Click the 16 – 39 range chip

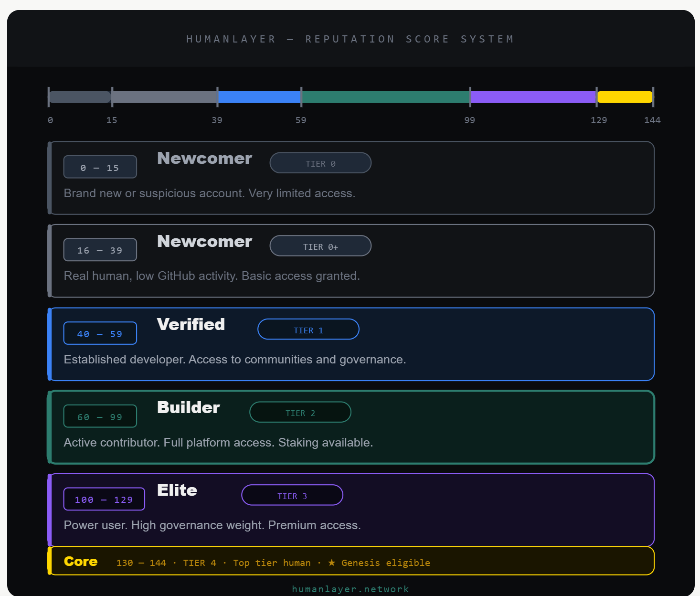pyautogui.click(x=100, y=250)
